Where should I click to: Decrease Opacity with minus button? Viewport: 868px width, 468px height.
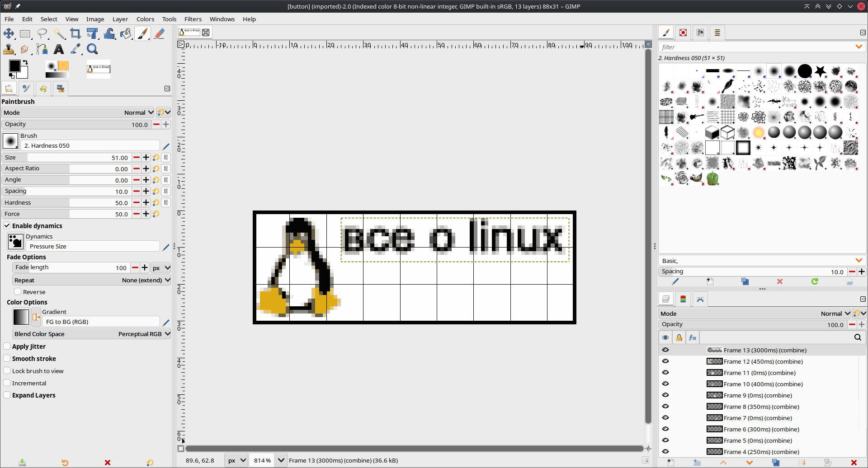156,124
